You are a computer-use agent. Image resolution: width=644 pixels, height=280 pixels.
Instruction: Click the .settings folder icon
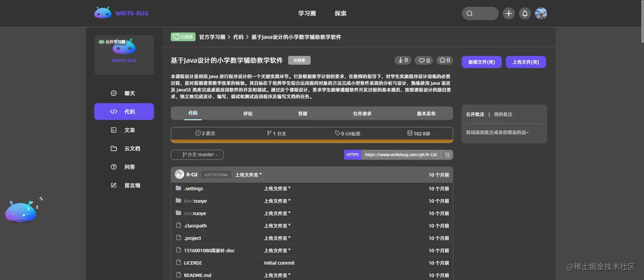178,189
